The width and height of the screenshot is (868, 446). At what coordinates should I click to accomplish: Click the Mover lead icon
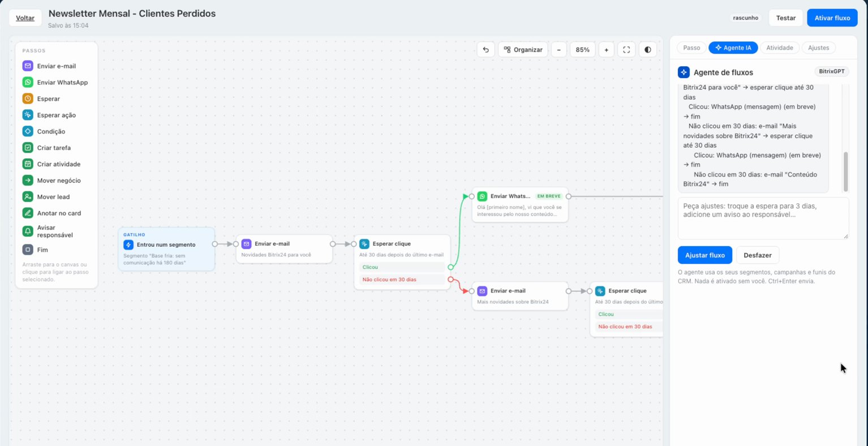[28, 197]
